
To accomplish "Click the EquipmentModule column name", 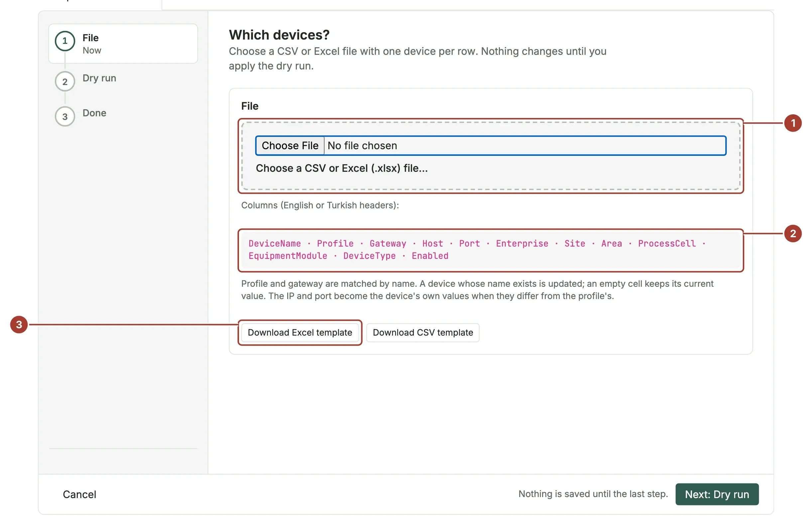I will 288,256.
